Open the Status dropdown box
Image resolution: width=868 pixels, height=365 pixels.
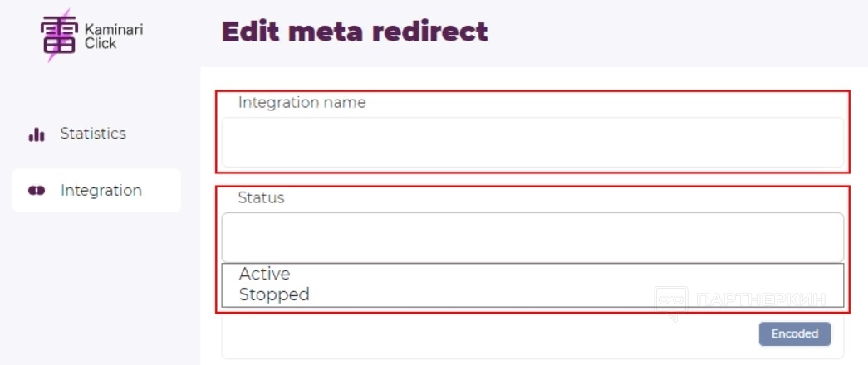point(532,237)
